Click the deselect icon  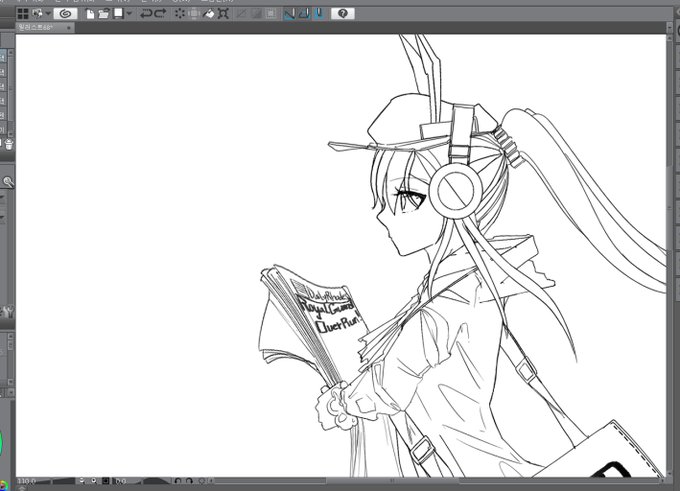pos(241,14)
